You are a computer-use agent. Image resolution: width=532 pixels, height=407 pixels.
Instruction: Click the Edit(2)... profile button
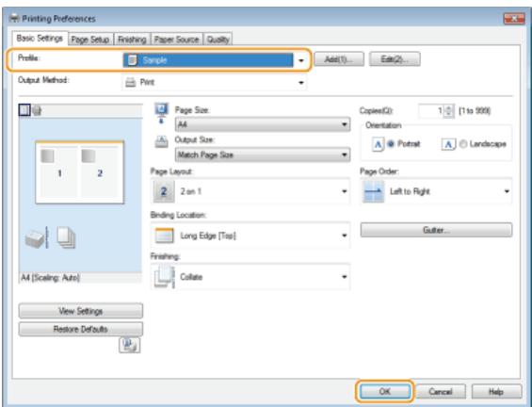(x=395, y=59)
